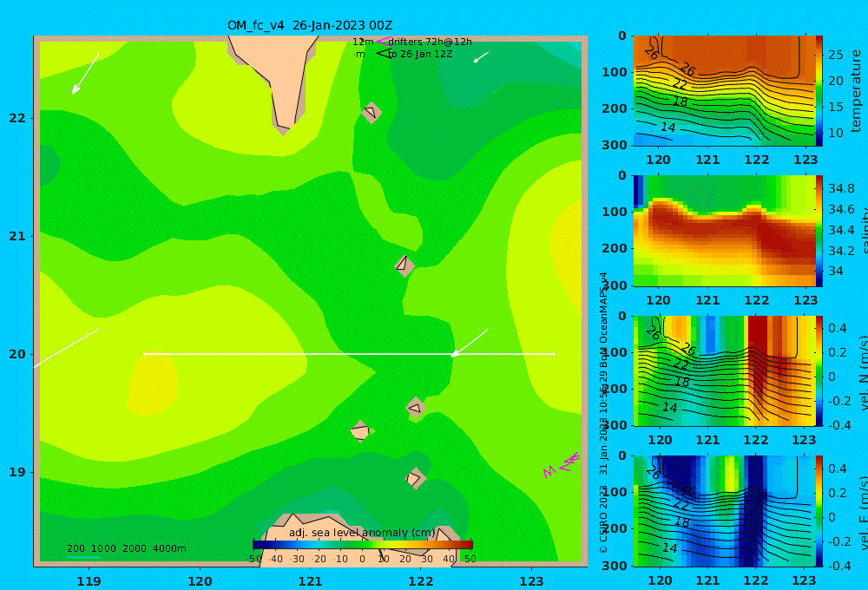Click the title 'OM_fc_v4 26-Jan-2023 00Z'
868x590 pixels.
click(x=310, y=25)
